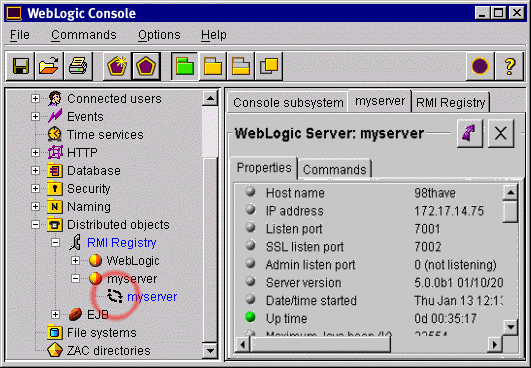Expand the Database tree node
The width and height of the screenshot is (531, 368).
[x=35, y=170]
